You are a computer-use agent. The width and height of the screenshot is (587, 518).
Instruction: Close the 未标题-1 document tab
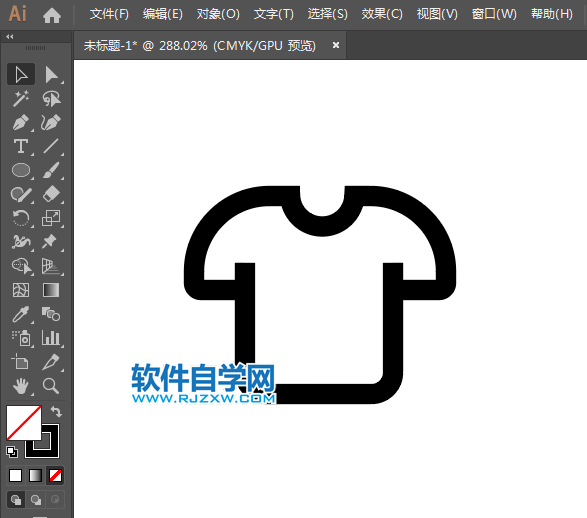coord(336,45)
